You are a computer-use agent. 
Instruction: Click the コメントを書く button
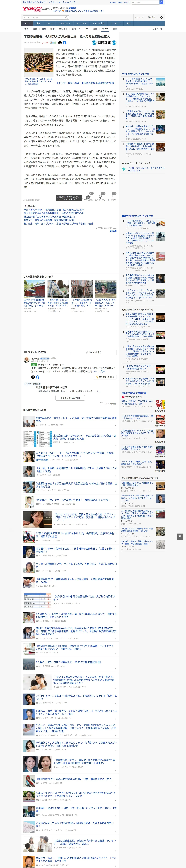point(93,352)
